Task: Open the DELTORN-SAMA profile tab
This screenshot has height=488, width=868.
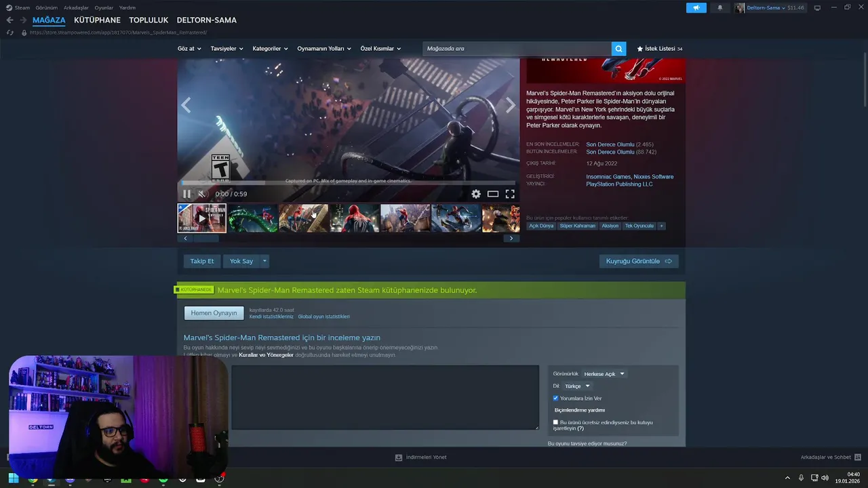Action: pos(207,20)
